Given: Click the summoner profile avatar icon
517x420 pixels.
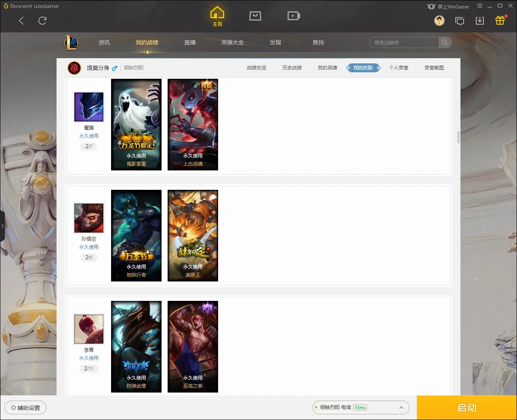Looking at the screenshot, I should (x=74, y=68).
